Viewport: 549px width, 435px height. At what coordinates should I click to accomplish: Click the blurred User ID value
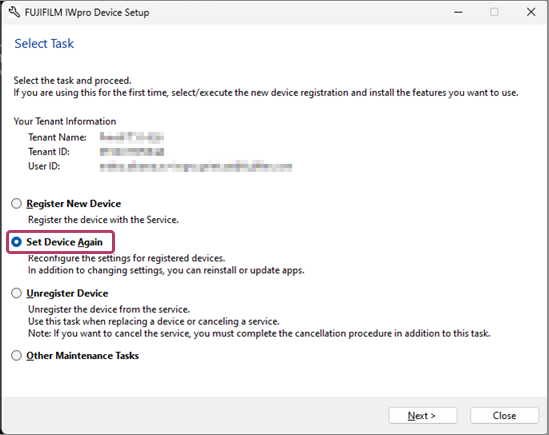tap(196, 166)
